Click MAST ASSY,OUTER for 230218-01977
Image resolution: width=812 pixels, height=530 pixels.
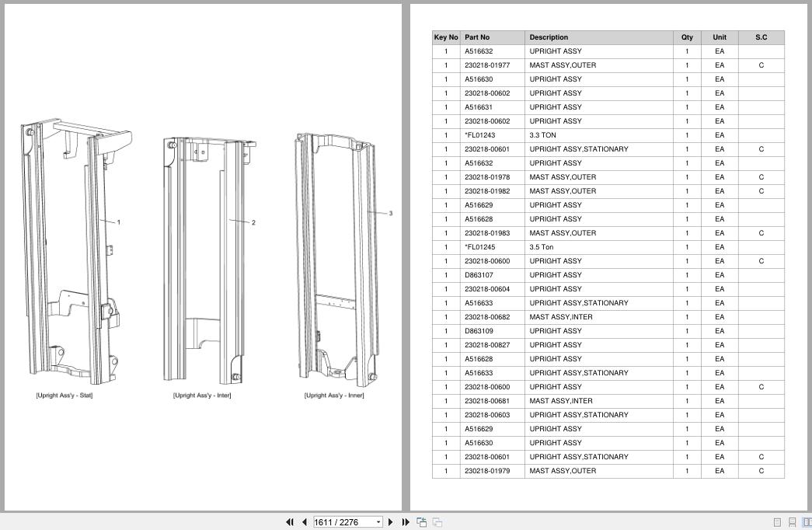coord(563,65)
